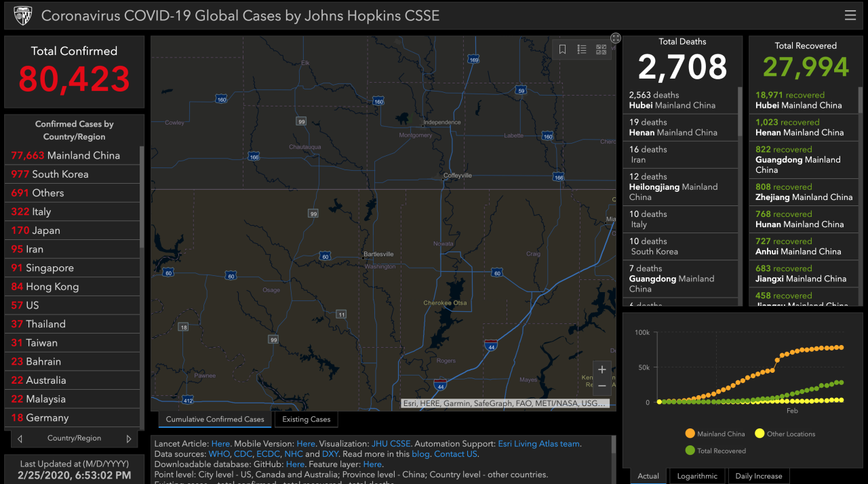Switch to Existing Cases tab
The image size is (868, 484).
click(x=307, y=420)
